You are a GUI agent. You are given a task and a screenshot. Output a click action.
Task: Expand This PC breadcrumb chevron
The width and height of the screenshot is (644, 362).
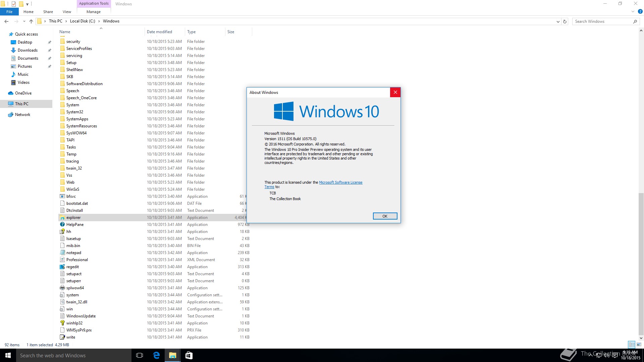click(x=66, y=21)
